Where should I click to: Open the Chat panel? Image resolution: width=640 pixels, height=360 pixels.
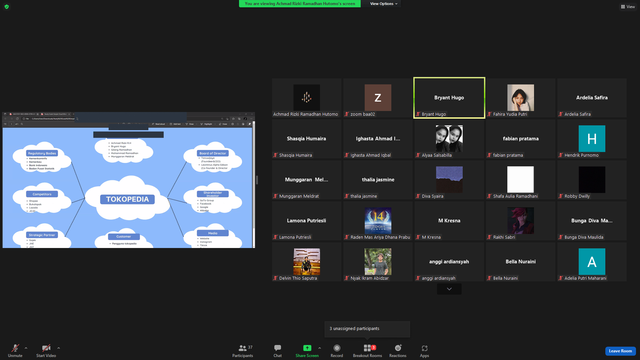click(278, 350)
